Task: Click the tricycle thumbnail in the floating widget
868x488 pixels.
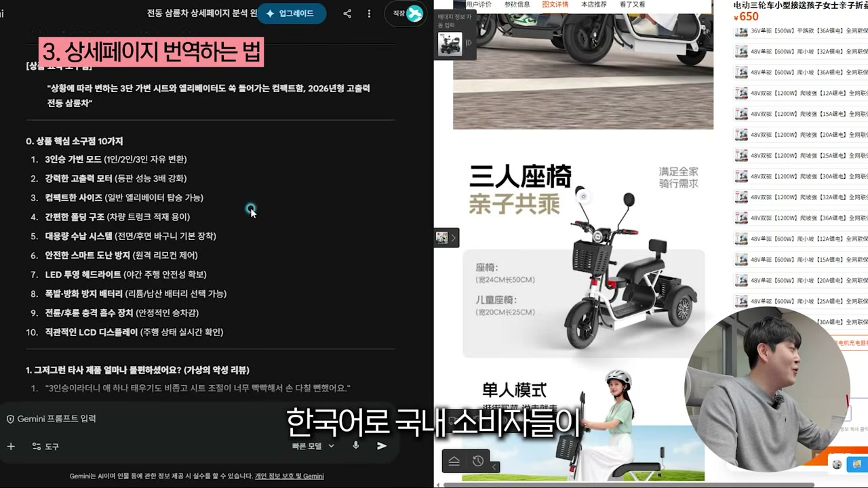Action: (x=450, y=43)
